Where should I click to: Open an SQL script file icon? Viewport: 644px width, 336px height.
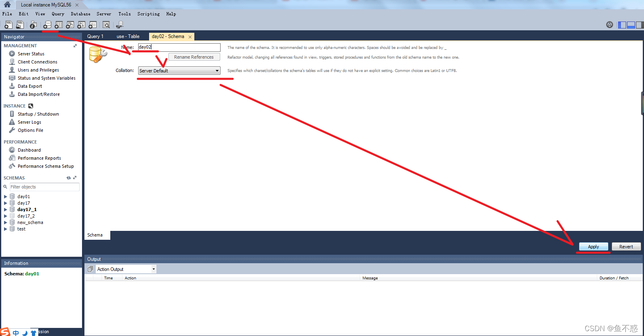coord(19,25)
